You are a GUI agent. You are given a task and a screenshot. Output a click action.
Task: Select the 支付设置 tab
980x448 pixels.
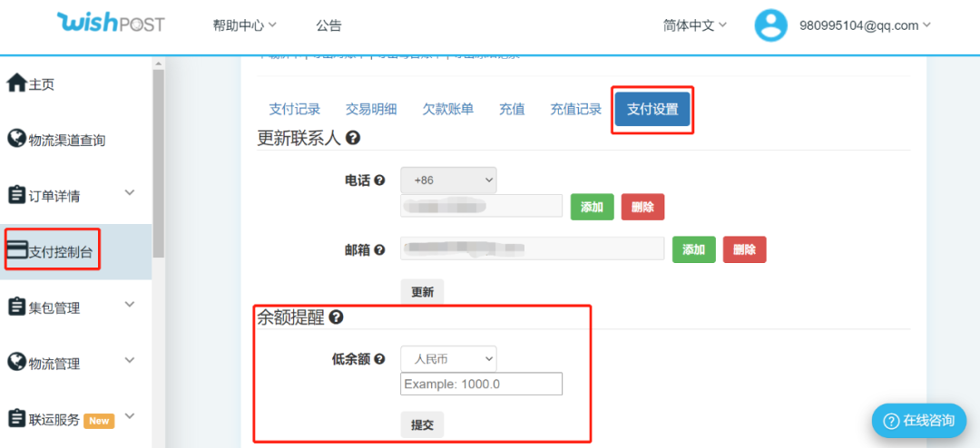[652, 110]
